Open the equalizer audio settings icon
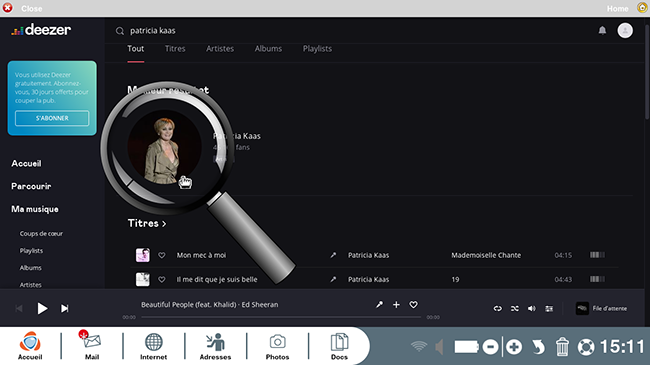Viewport: 650px width, 365px height. point(549,309)
